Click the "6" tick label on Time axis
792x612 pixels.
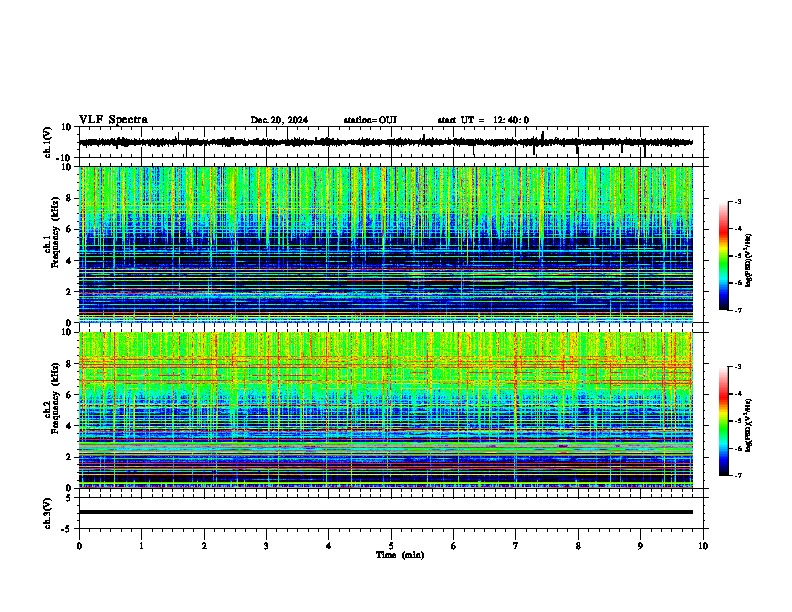click(454, 546)
